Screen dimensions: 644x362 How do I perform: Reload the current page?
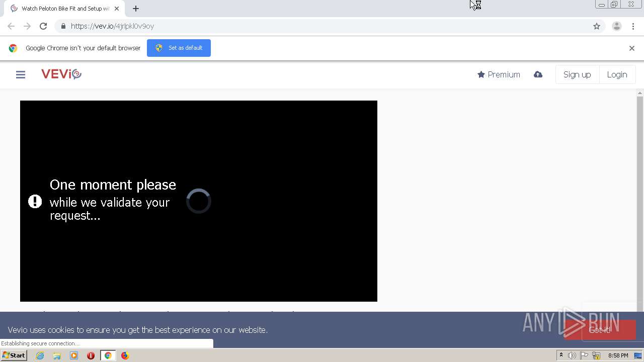[43, 26]
